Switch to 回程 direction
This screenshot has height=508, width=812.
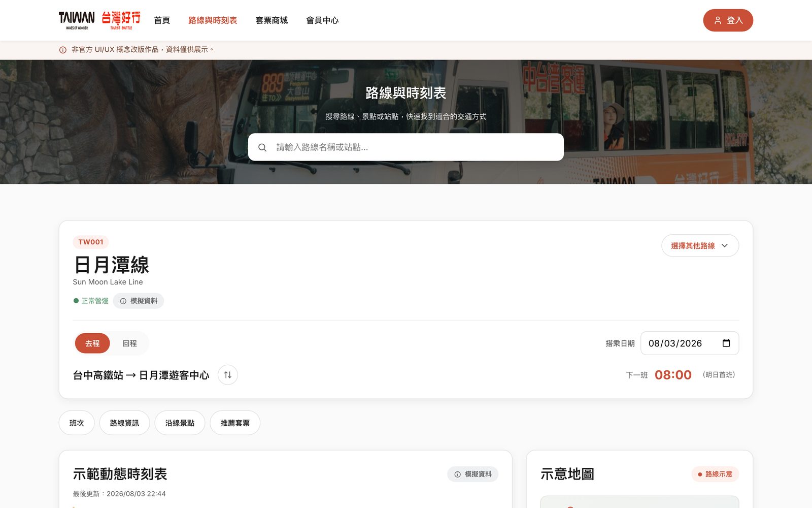[129, 343]
